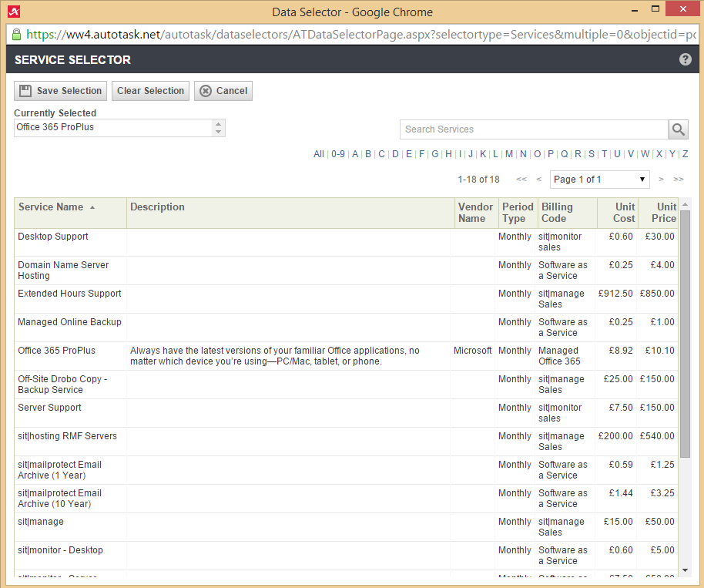This screenshot has width=704, height=588.
Task: Cancel the service selector
Action: (223, 91)
